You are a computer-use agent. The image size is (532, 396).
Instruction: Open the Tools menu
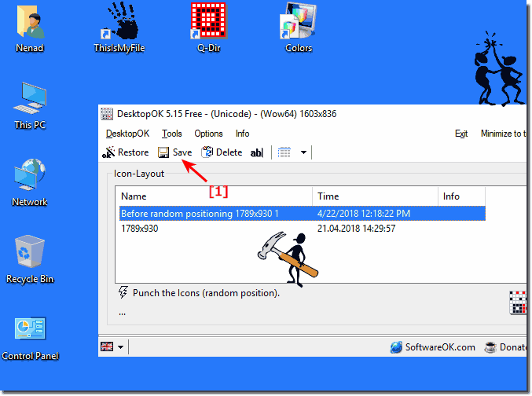coord(171,134)
